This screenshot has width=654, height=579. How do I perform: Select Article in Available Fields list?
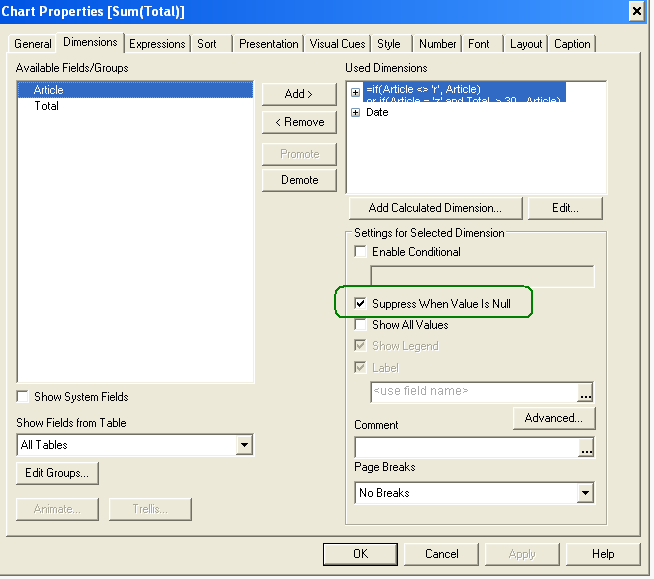(135, 90)
